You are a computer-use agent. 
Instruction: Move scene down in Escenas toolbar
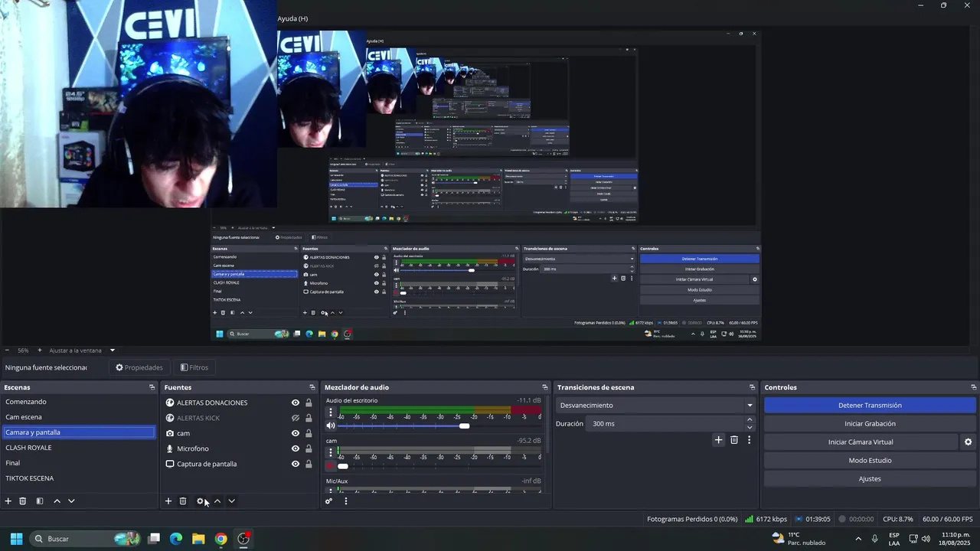point(71,501)
